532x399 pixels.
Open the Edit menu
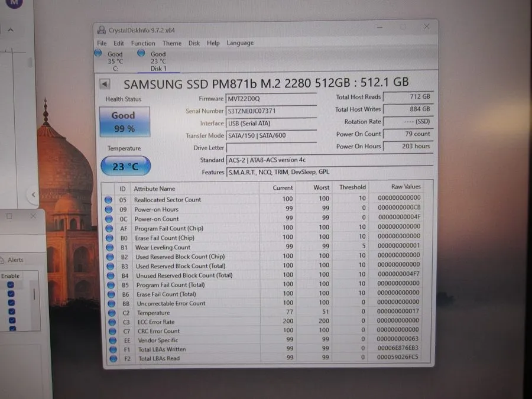(118, 43)
